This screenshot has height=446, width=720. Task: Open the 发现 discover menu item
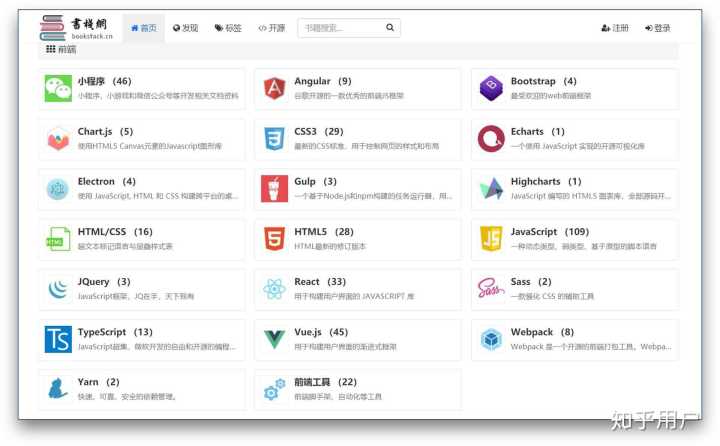click(x=186, y=28)
